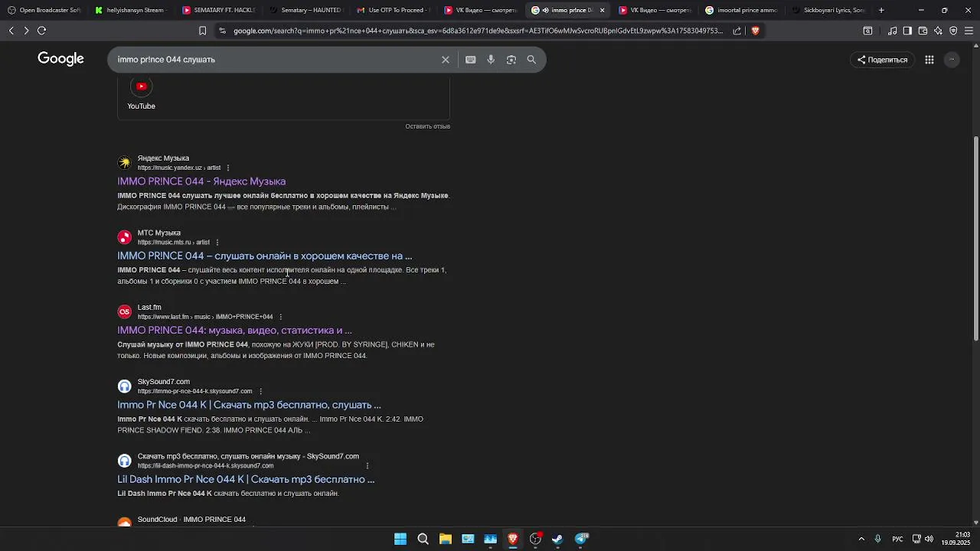Screen dimensions: 980x551
Task: Switch input language РУС in tray
Action: [897, 539]
